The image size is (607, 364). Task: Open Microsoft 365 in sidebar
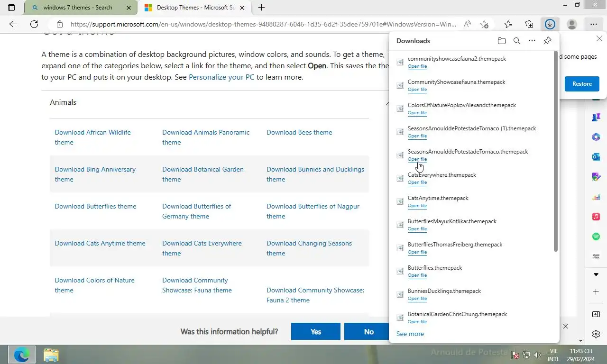tap(596, 137)
